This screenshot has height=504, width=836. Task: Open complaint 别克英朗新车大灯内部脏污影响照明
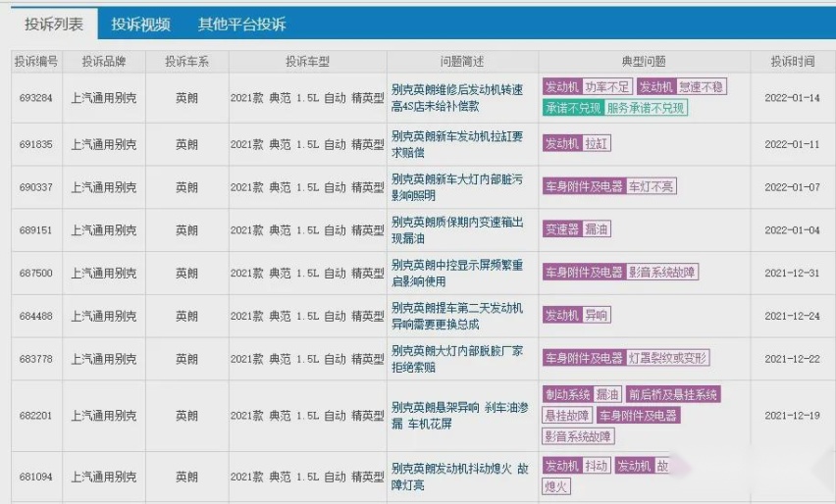click(x=457, y=187)
